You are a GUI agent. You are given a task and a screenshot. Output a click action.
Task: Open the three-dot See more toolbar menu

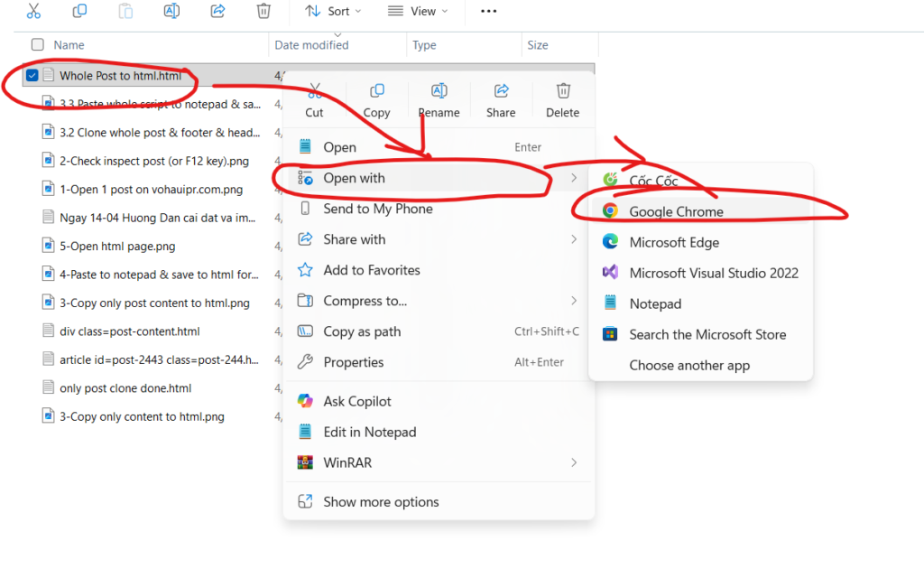488,11
